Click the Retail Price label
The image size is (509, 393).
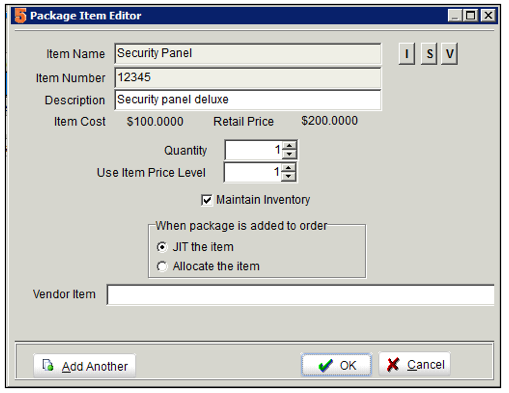pyautogui.click(x=243, y=122)
